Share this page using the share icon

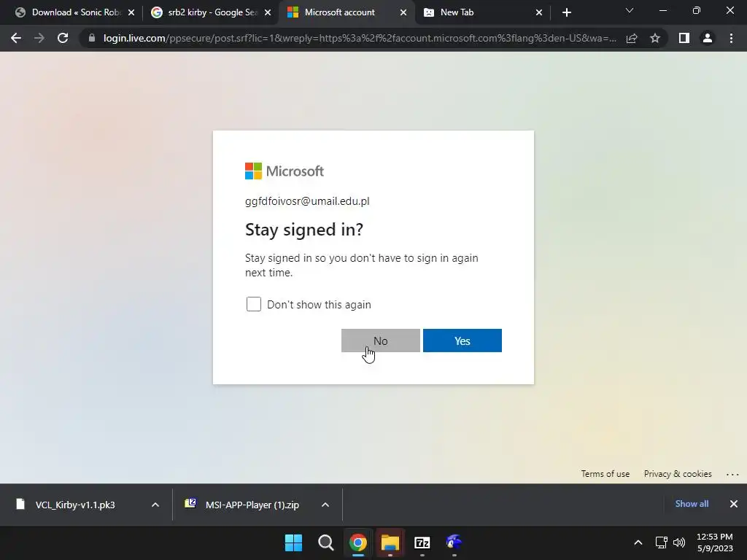click(x=632, y=38)
